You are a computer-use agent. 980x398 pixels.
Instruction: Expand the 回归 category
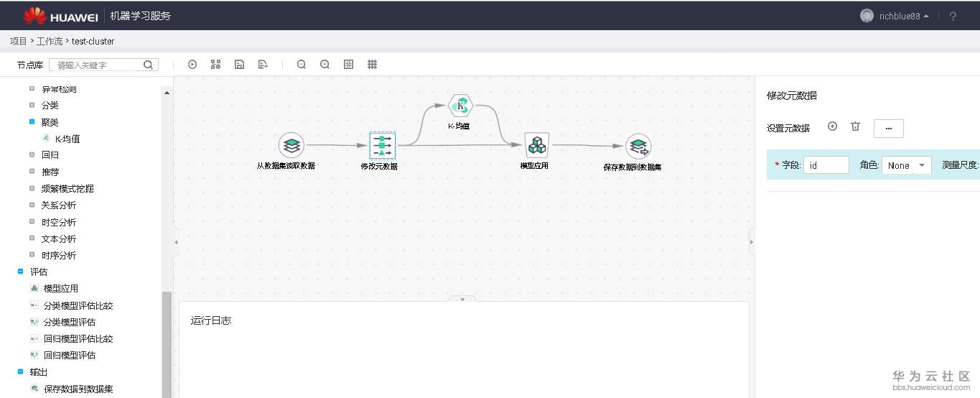[32, 154]
